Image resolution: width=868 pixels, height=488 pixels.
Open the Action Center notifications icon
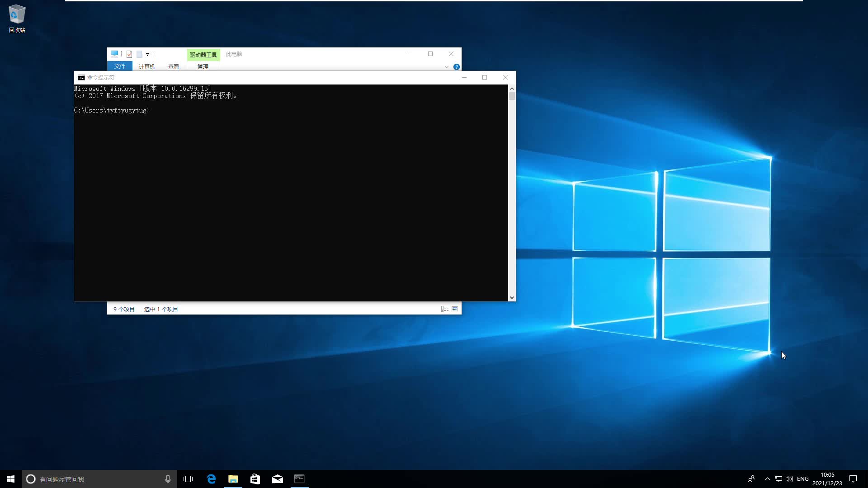(x=853, y=479)
